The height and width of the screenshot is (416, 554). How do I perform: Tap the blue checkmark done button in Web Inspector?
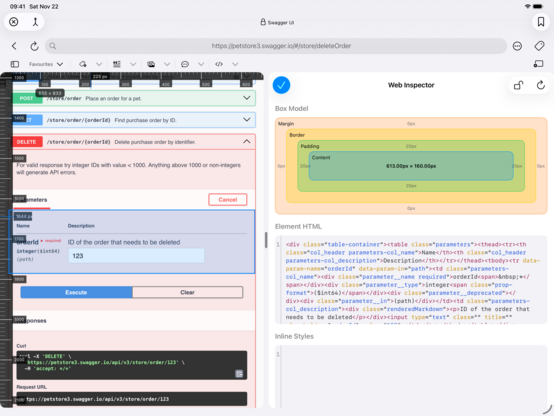click(281, 85)
